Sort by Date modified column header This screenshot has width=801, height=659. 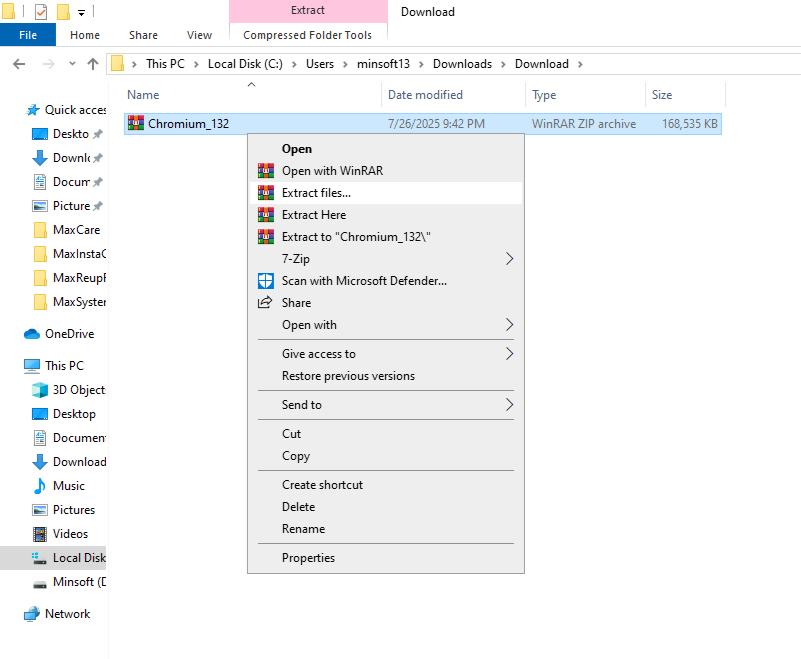coord(453,95)
